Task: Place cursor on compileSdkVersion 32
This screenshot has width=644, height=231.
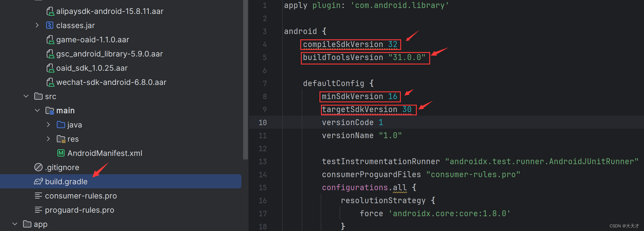Action: click(x=350, y=44)
